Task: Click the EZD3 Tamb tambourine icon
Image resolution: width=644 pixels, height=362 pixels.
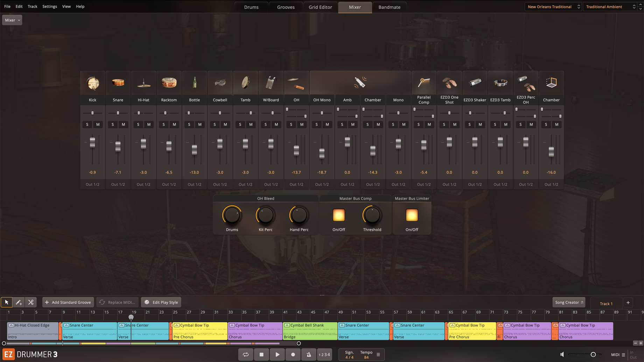Action: coord(500,83)
